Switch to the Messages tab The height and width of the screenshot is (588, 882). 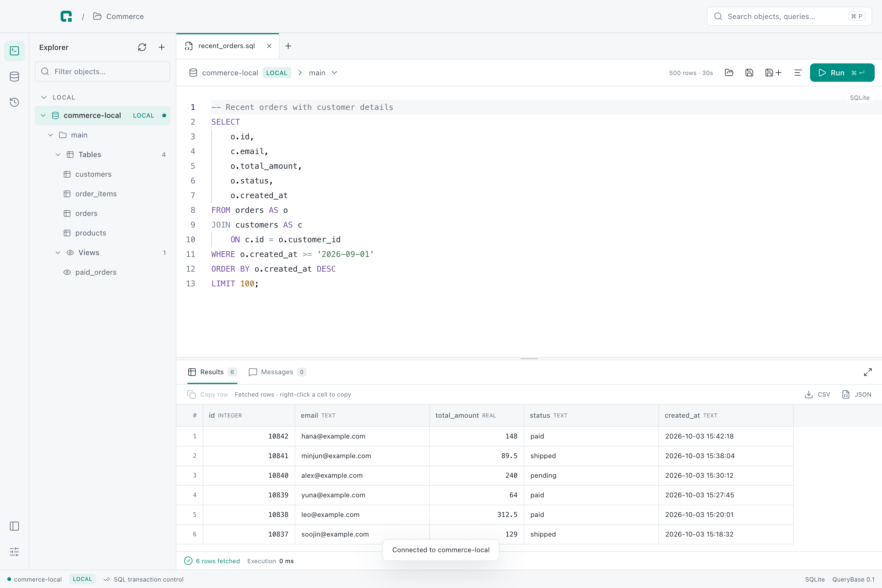pyautogui.click(x=277, y=372)
